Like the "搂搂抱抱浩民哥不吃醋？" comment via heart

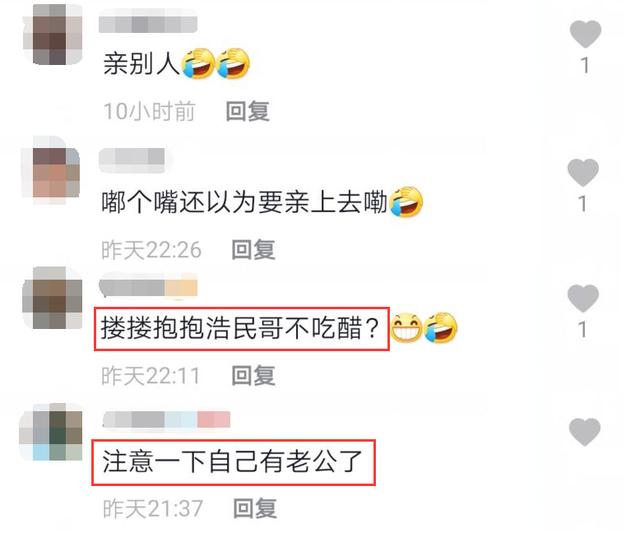pyautogui.click(x=583, y=298)
